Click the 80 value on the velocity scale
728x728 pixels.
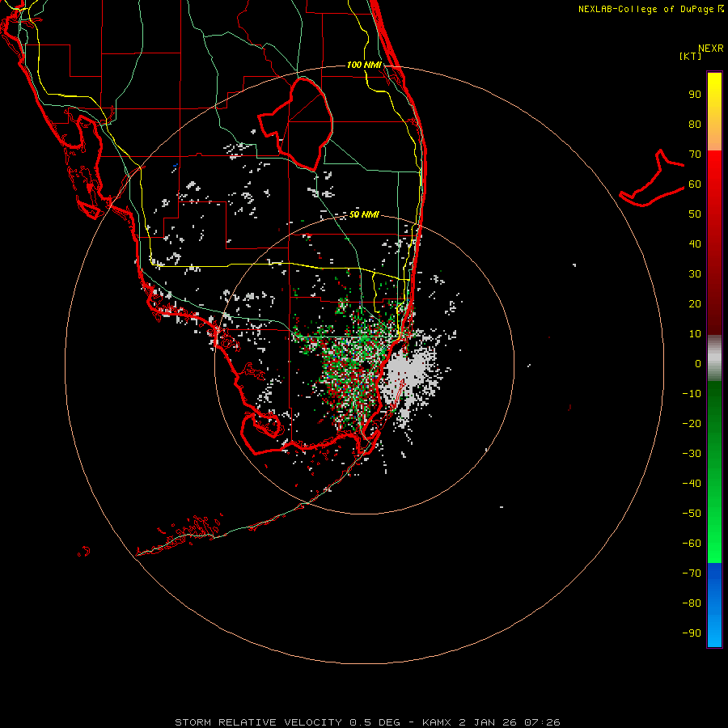coord(695,125)
